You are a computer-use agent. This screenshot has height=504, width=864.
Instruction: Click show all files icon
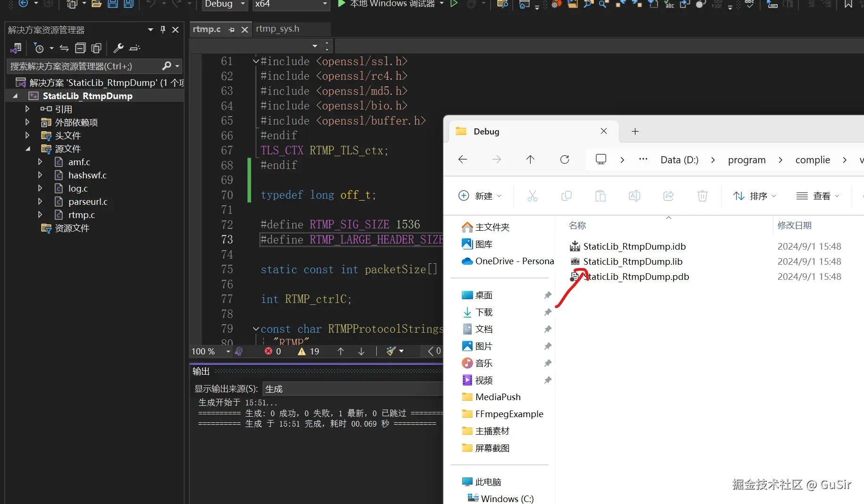click(x=96, y=48)
